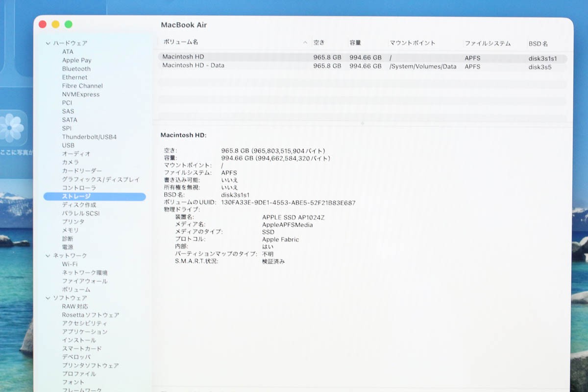Select オーディオ in the sidebar

76,154
